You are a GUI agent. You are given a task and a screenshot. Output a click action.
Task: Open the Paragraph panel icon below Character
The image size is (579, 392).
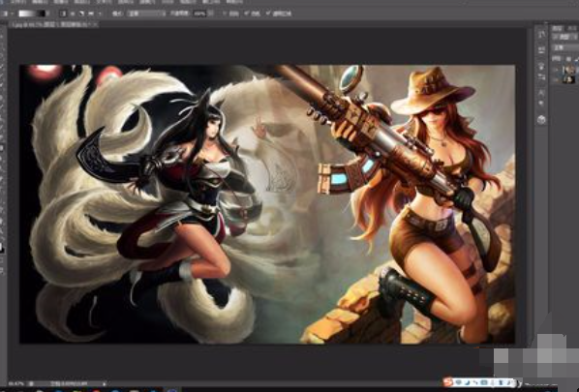(x=541, y=104)
